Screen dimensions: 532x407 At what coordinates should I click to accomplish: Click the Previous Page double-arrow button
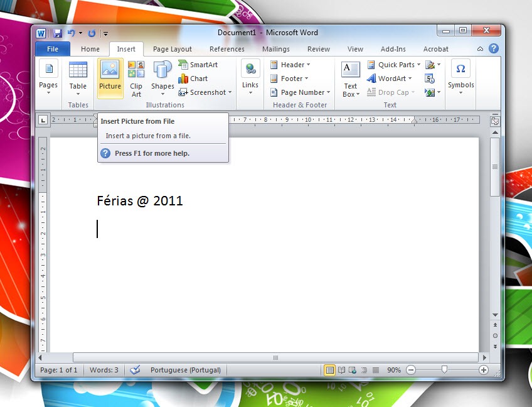click(x=495, y=325)
